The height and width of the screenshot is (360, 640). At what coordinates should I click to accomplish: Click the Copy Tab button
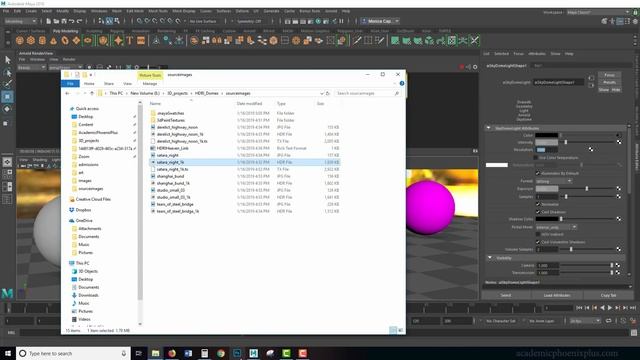[608, 295]
